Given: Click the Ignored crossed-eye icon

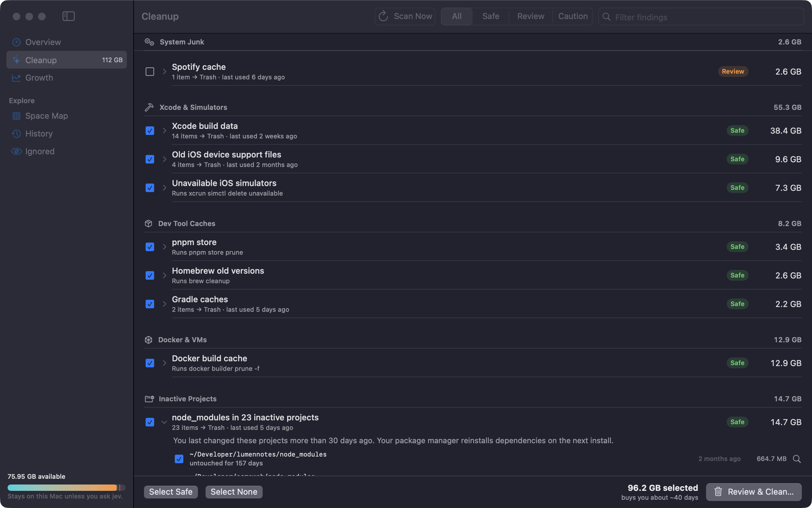Looking at the screenshot, I should (16, 151).
